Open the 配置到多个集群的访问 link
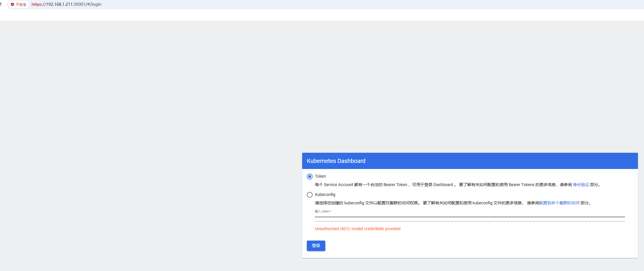The width and height of the screenshot is (644, 271). [x=559, y=203]
